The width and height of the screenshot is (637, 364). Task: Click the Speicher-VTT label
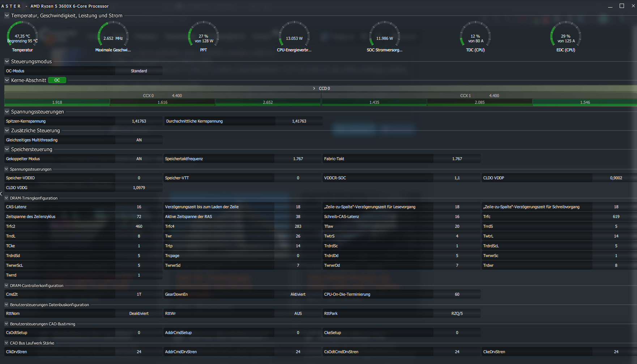pyautogui.click(x=177, y=178)
